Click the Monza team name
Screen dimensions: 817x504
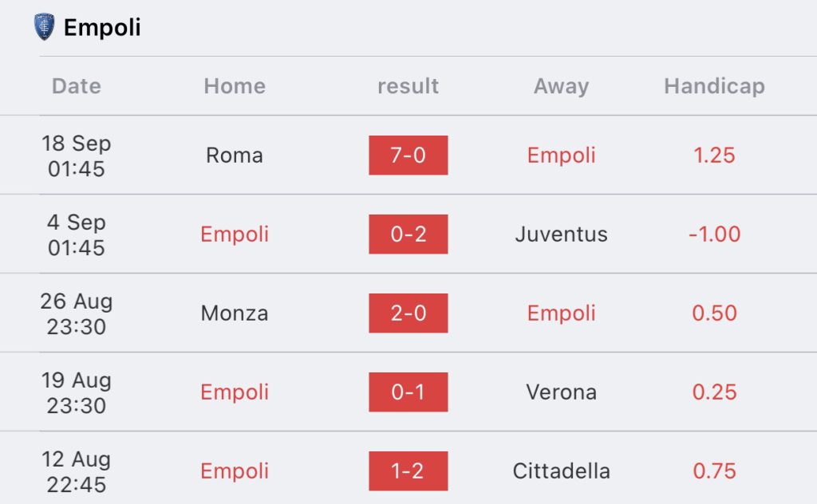[x=235, y=313]
